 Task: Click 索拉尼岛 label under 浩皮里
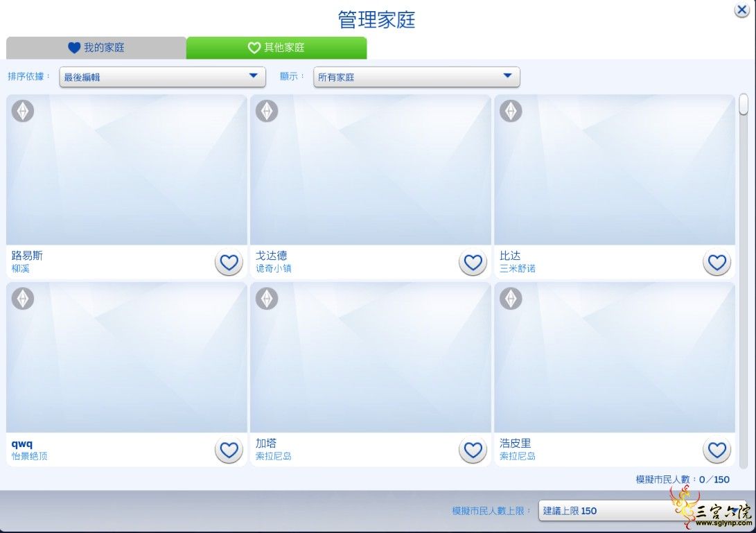(518, 456)
